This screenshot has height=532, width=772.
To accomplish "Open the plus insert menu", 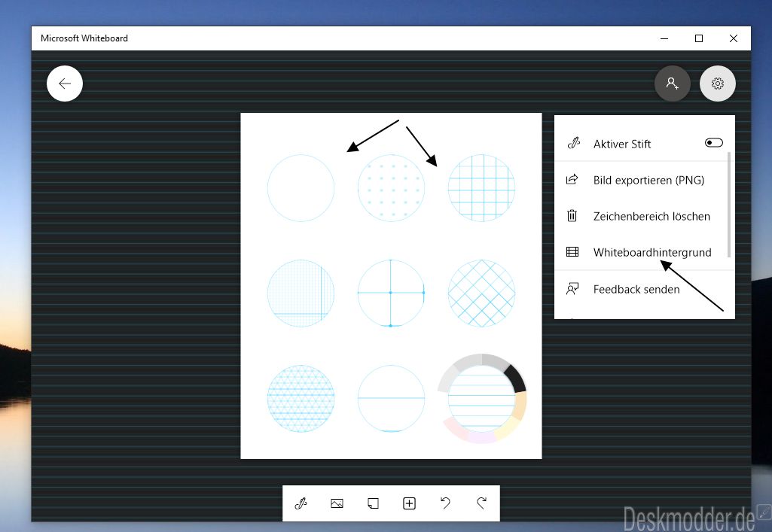I will click(x=409, y=503).
